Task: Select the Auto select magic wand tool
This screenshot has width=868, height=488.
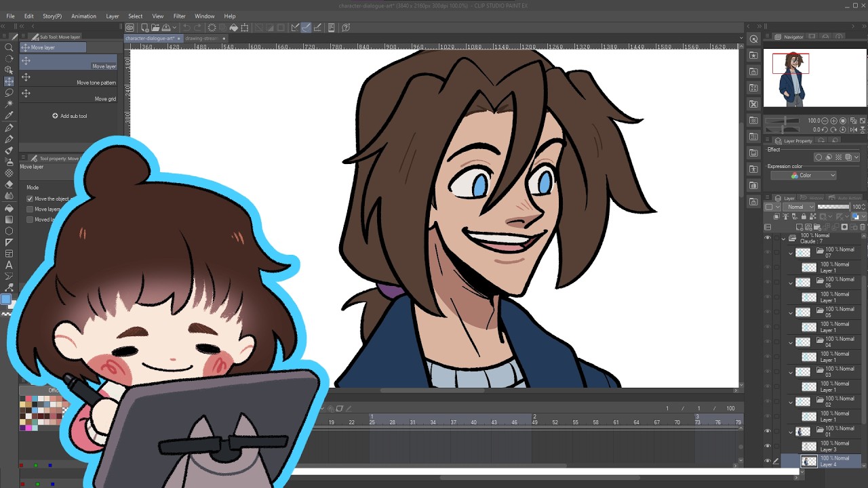Action: (9, 104)
